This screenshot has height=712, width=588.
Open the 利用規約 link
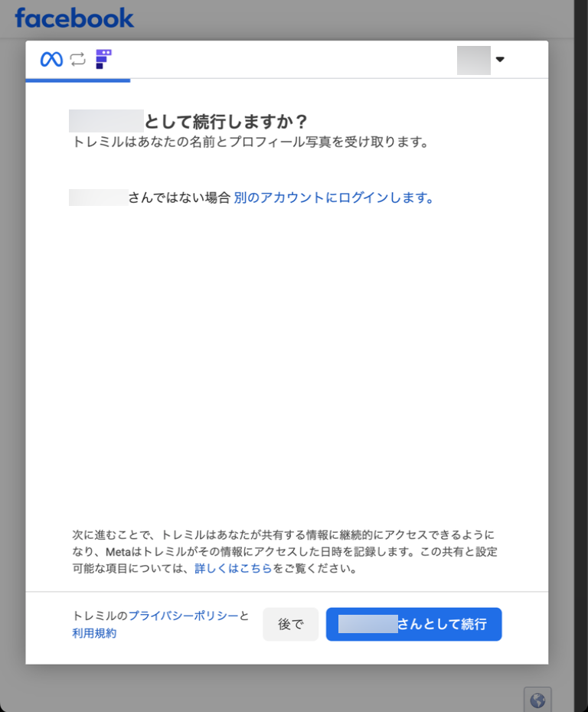94,633
